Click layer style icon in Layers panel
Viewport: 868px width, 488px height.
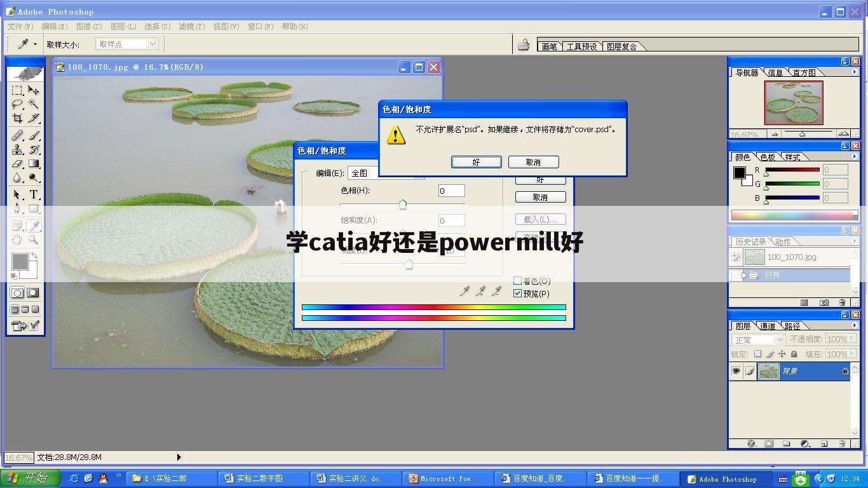(x=751, y=444)
